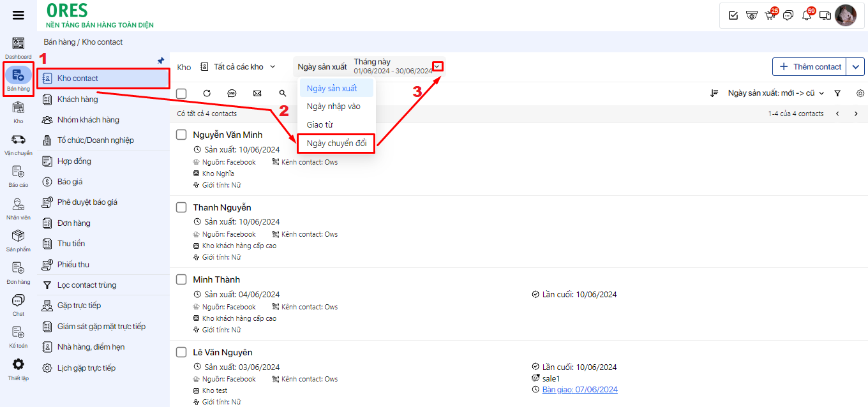Select Ngày nhập vào option
The width and height of the screenshot is (868, 407).
pyautogui.click(x=333, y=107)
